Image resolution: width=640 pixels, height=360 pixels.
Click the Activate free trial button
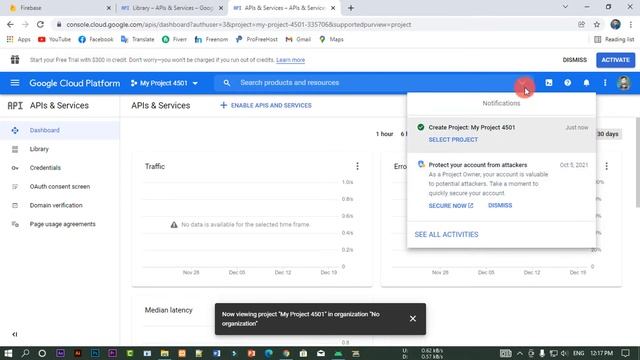(x=615, y=60)
